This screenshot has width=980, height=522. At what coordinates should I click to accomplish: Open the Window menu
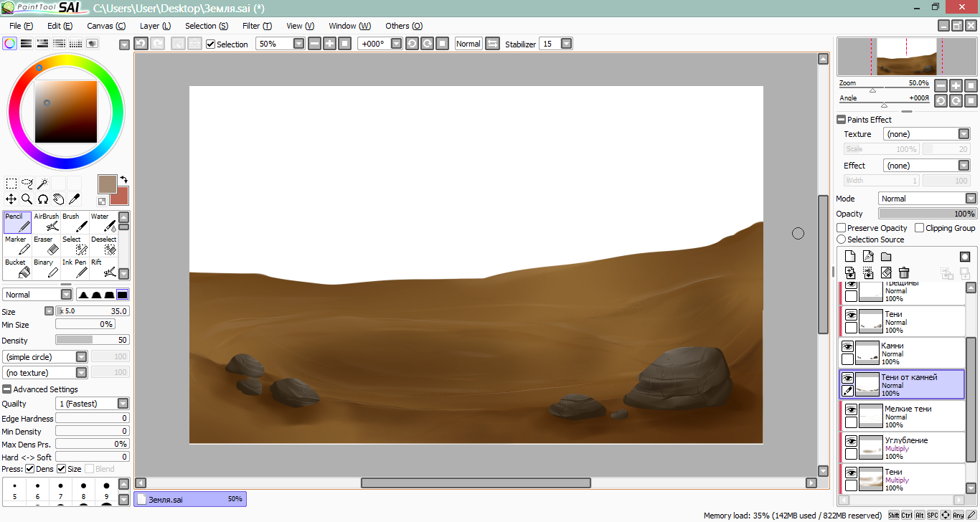pyautogui.click(x=349, y=26)
